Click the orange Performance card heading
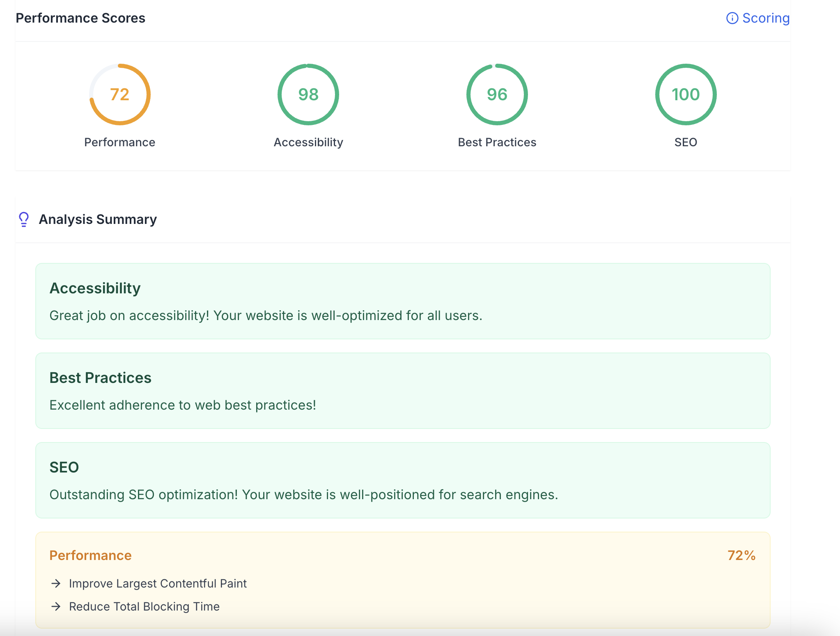Image resolution: width=840 pixels, height=636 pixels. tap(90, 555)
